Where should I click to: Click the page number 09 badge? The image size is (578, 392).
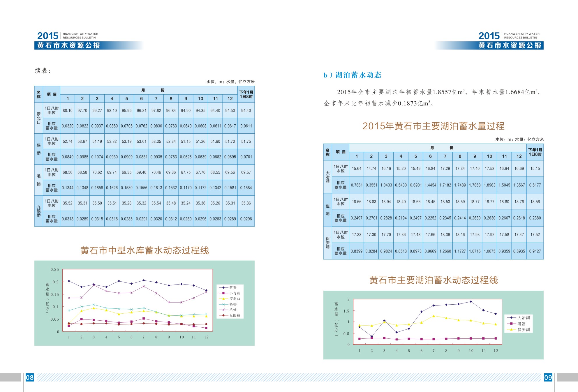[x=548, y=377]
